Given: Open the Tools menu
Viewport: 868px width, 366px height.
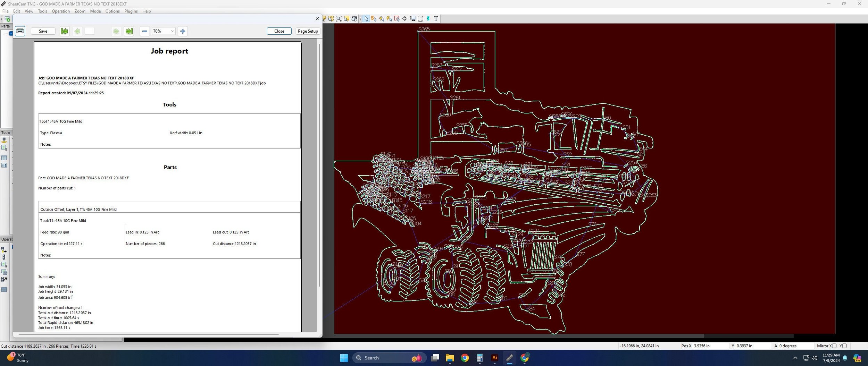Looking at the screenshot, I should pos(42,11).
